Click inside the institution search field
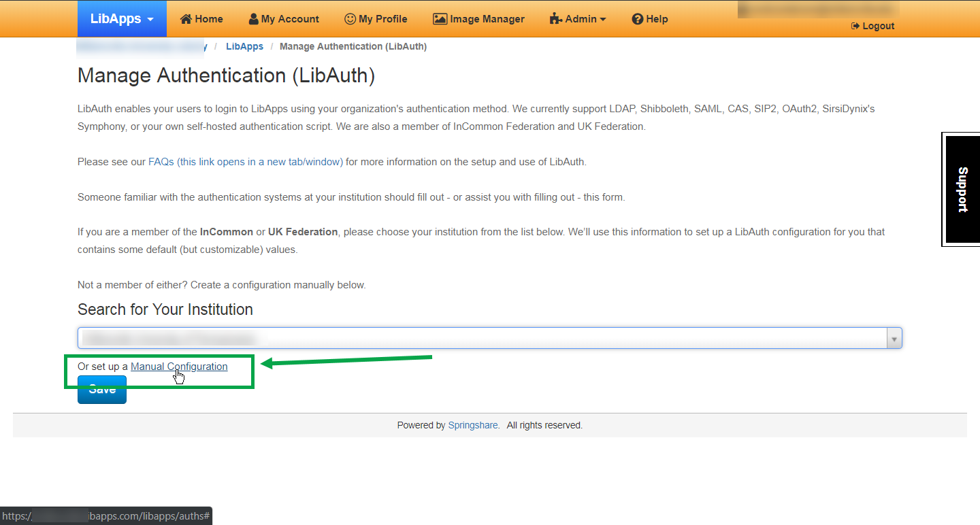Viewport: 980px width, 525px height. [x=476, y=338]
